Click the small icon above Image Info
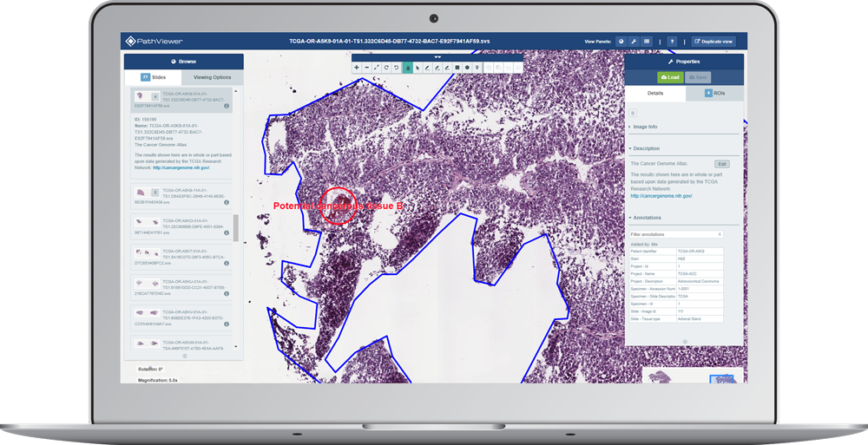The image size is (868, 445). tap(633, 113)
